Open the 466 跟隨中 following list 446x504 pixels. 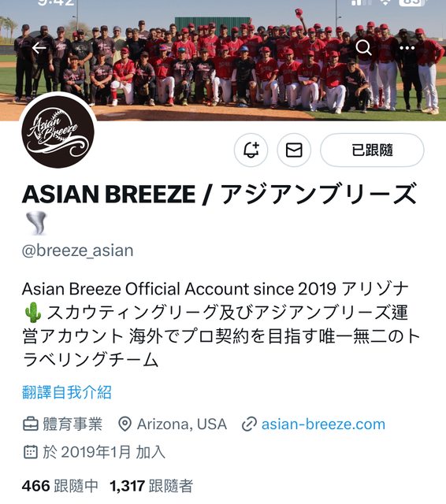click(60, 486)
